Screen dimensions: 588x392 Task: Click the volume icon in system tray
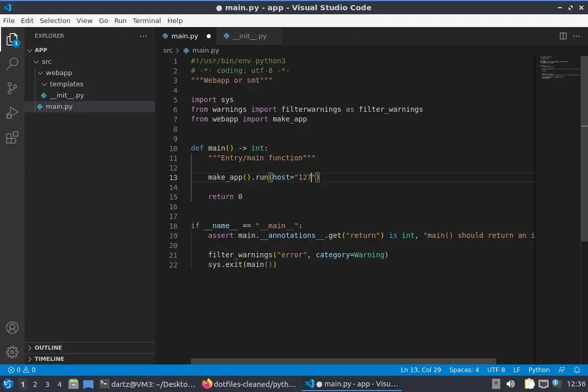(510, 384)
